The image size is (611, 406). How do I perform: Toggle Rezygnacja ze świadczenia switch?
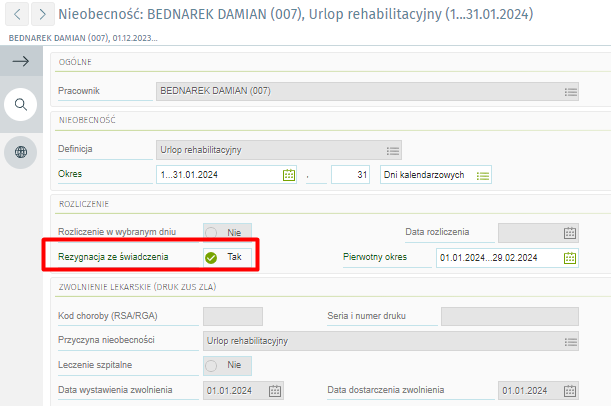(x=226, y=257)
